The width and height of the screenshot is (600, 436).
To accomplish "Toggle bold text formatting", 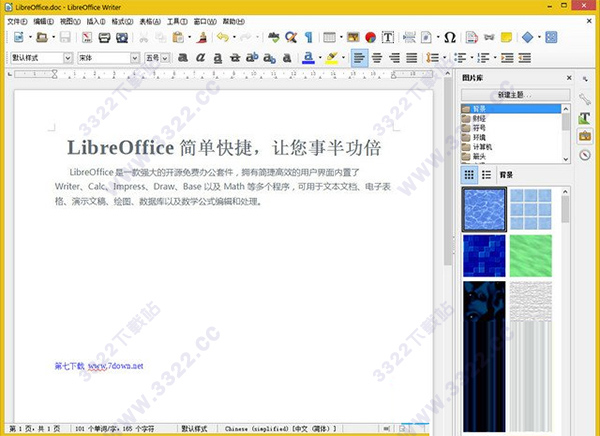I will tap(183, 58).
